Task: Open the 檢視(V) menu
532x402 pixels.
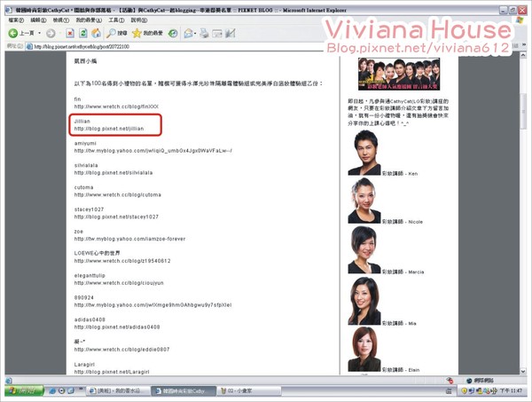Action: tap(60, 20)
